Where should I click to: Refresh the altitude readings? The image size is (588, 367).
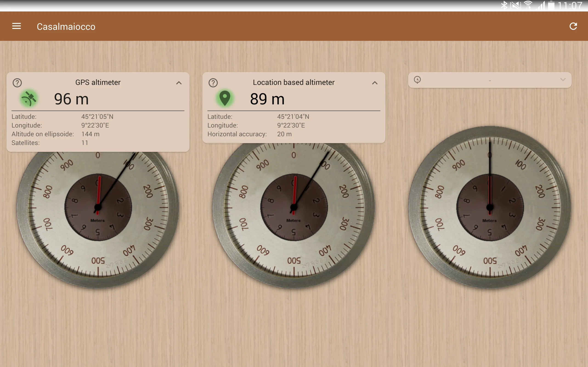pos(574,26)
